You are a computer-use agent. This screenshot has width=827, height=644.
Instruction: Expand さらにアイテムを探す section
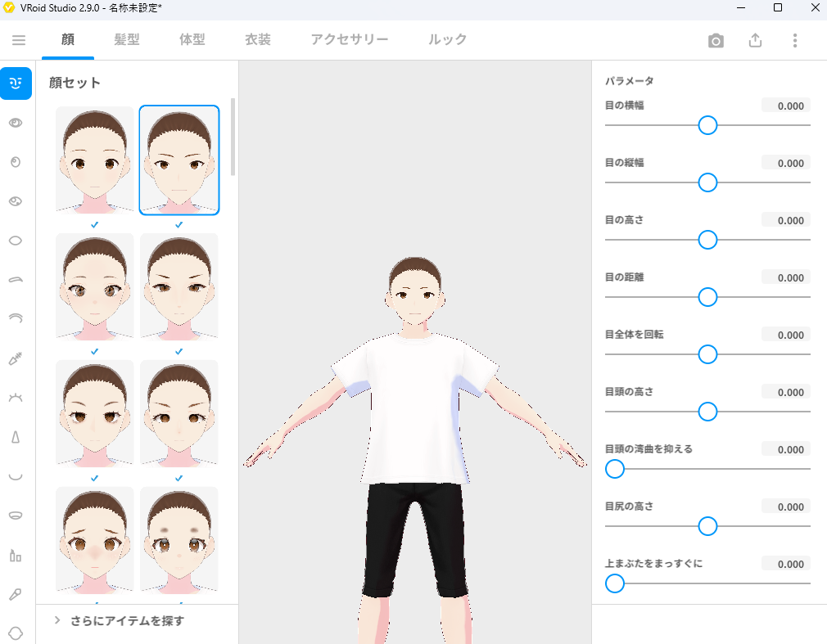coord(127,620)
